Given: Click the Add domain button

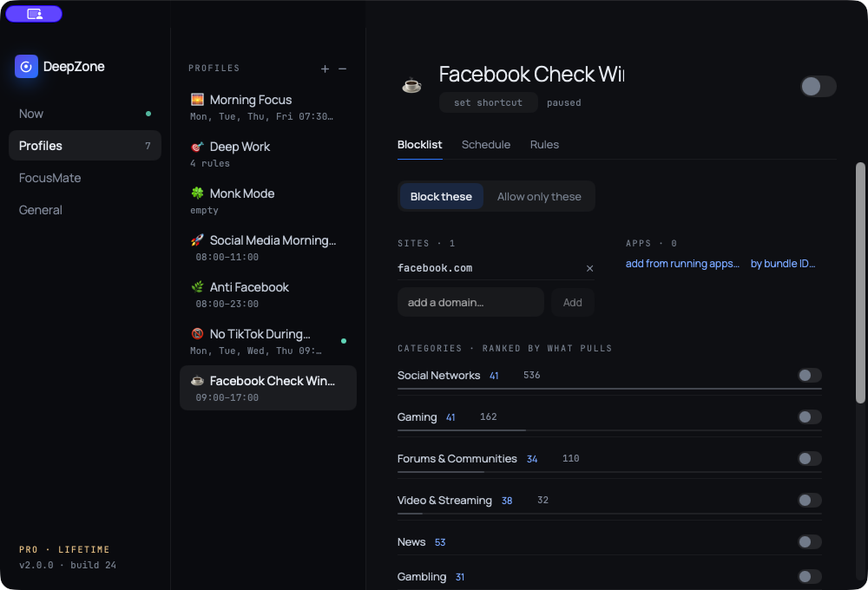Looking at the screenshot, I should coord(572,302).
